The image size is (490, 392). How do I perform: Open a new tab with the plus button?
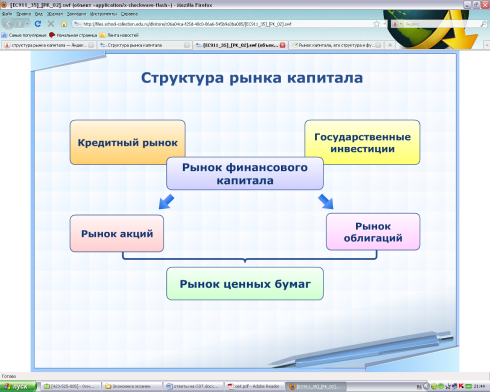point(390,45)
